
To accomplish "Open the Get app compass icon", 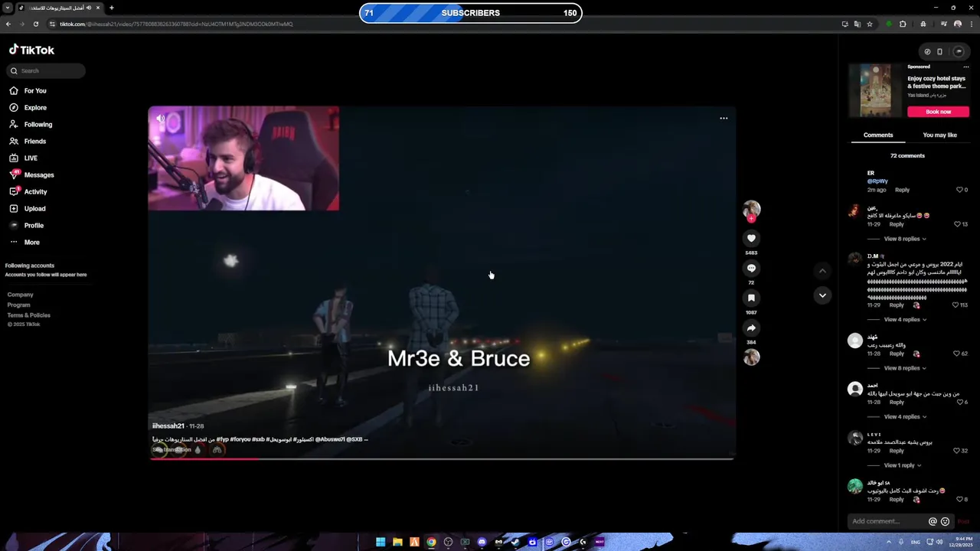I will pos(927,51).
